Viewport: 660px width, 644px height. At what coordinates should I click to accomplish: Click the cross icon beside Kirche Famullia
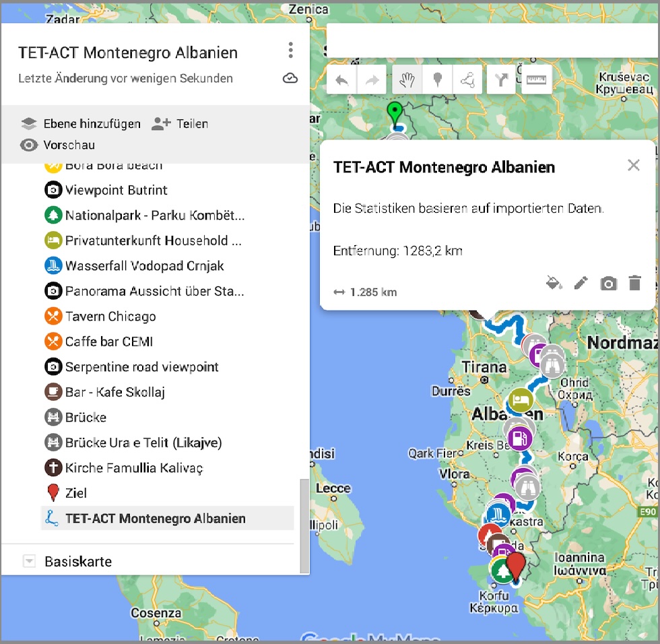tap(53, 468)
